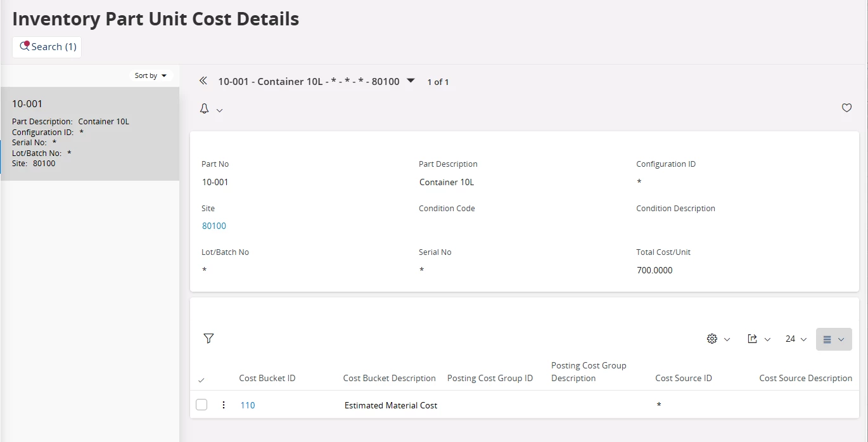Open Cost Bucket ID 110 link
Viewport: 868px width, 442px height.
click(248, 405)
